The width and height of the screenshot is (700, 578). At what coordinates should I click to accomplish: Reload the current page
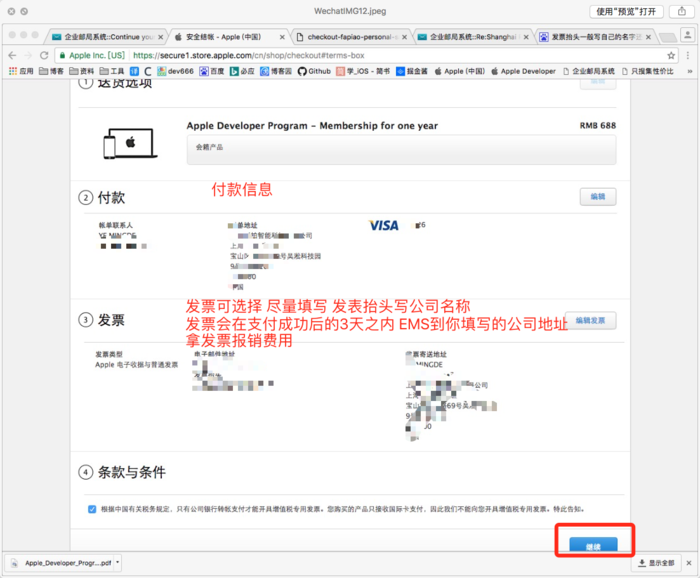tap(44, 55)
